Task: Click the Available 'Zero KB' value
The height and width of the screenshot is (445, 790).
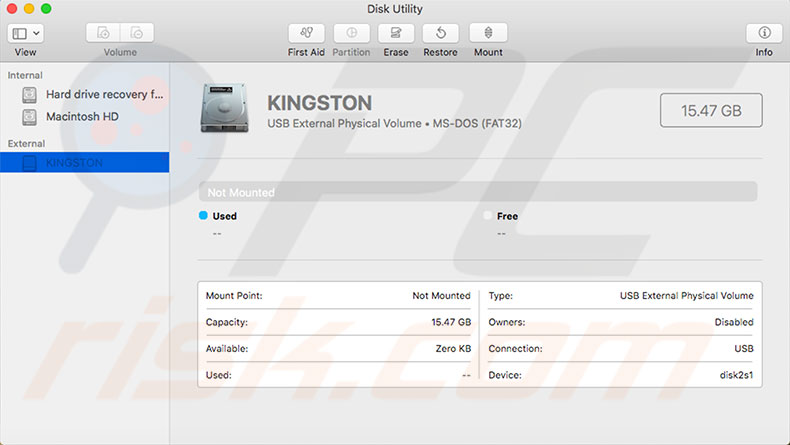Action: coord(453,349)
